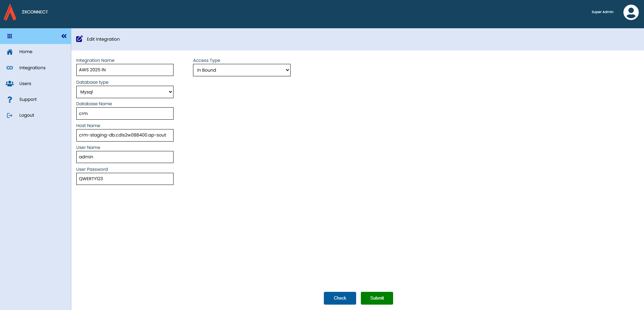The width and height of the screenshot is (644, 310).
Task: Open the user profile avatar
Action: point(631,12)
